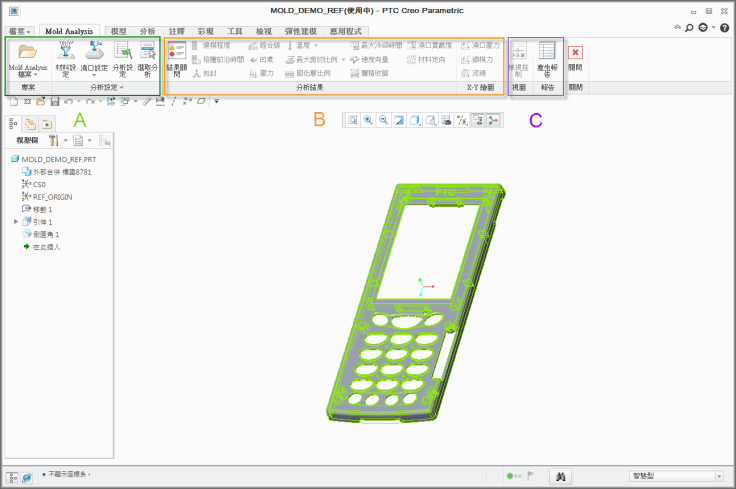
Task: Click the 擷取分析 retrieve analysis icon
Action: tap(146, 58)
